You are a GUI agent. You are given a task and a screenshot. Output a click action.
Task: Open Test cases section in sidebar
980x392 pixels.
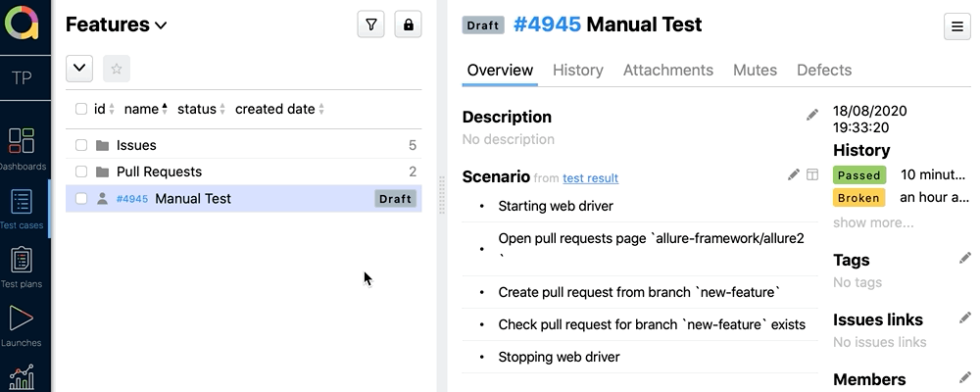22,209
